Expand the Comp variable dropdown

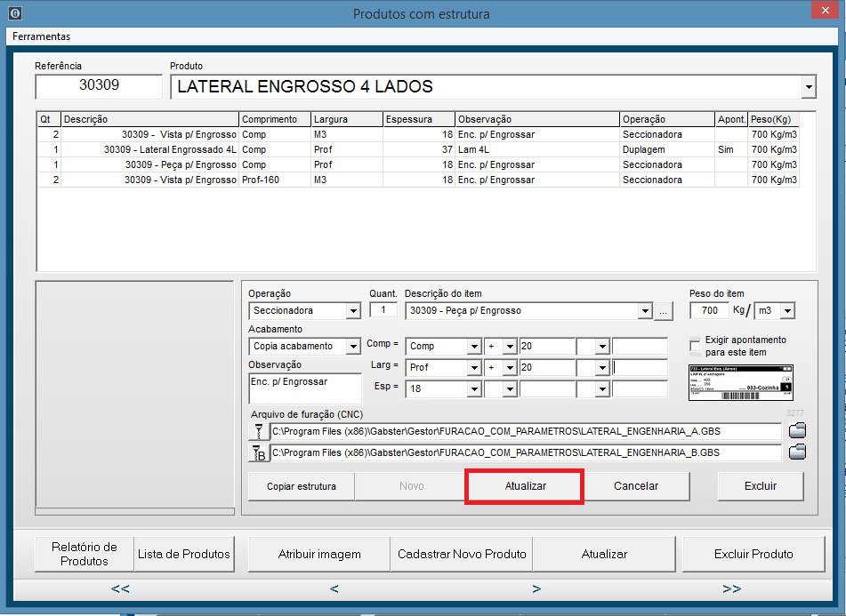(474, 347)
